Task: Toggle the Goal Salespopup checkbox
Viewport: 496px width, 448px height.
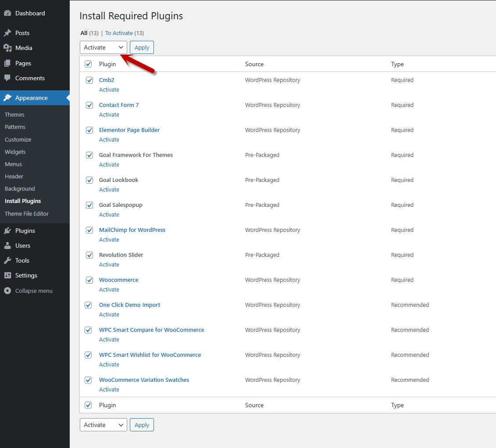Action: click(x=89, y=205)
